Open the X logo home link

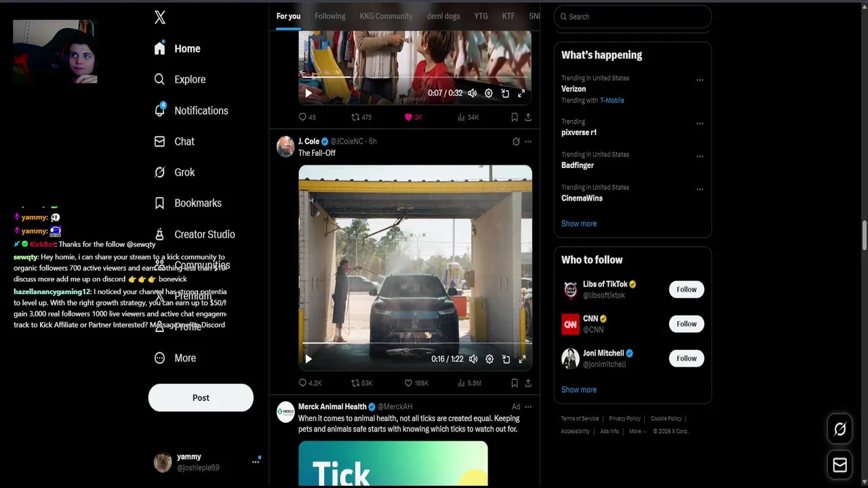[x=160, y=18]
